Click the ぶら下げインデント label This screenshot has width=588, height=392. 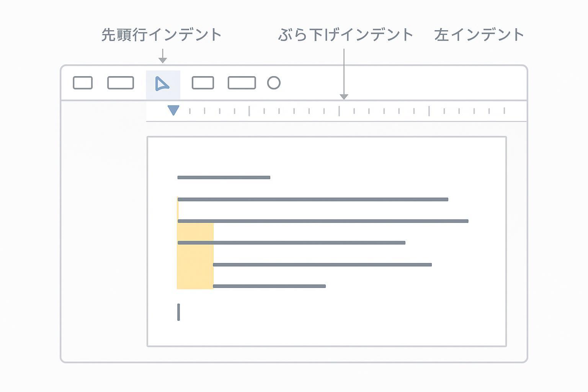tap(345, 35)
